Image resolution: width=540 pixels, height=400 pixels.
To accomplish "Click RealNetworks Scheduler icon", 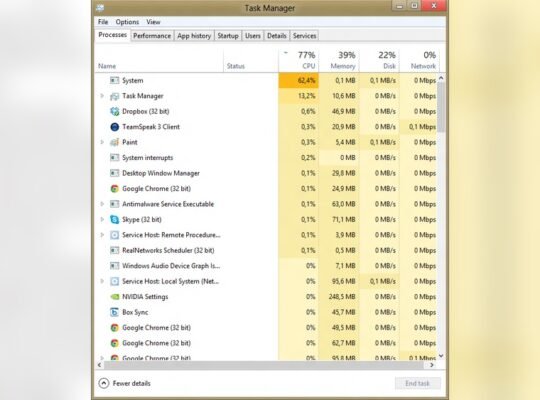I will click(x=114, y=250).
